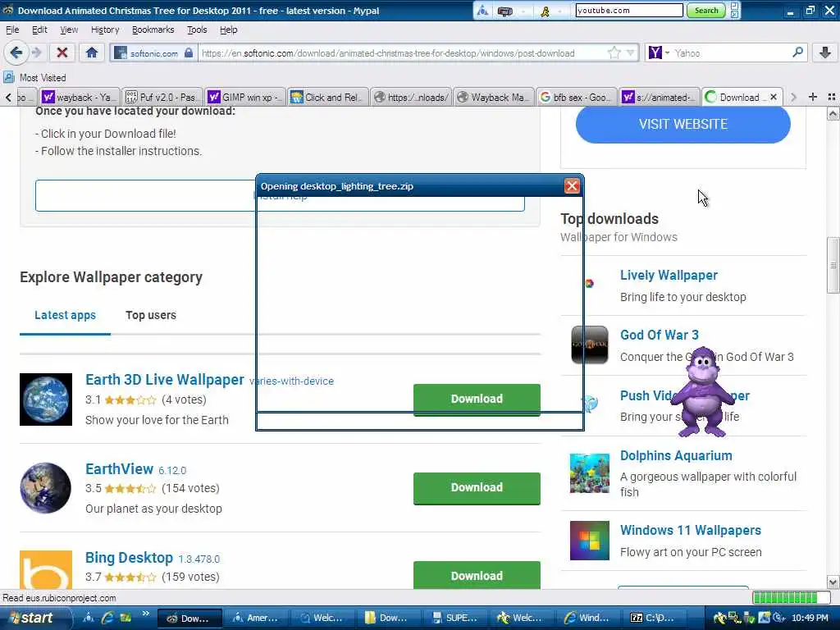
Task: Open a new tab with the plus icon
Action: pos(813,97)
